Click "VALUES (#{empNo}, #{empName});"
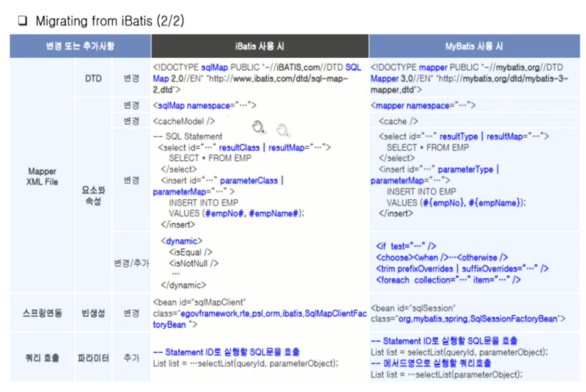Screen dimensions: 586x392 456,202
